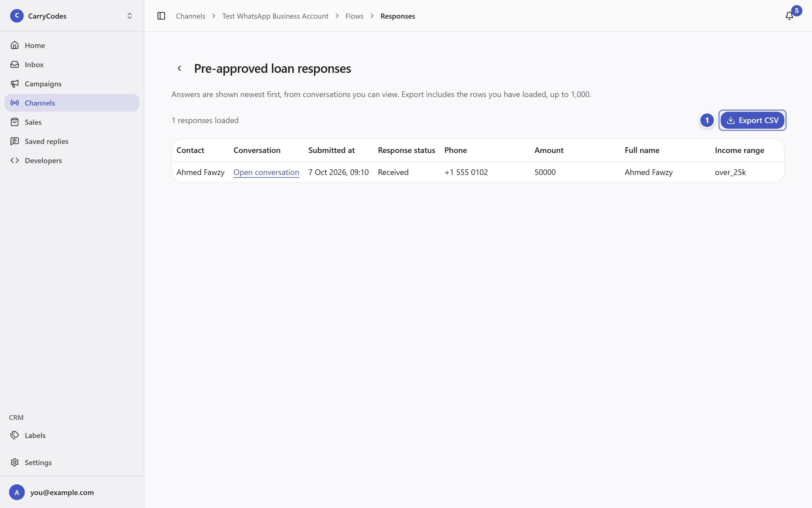The height and width of the screenshot is (508, 812).
Task: Click the Developers code brackets icon
Action: (14, 160)
